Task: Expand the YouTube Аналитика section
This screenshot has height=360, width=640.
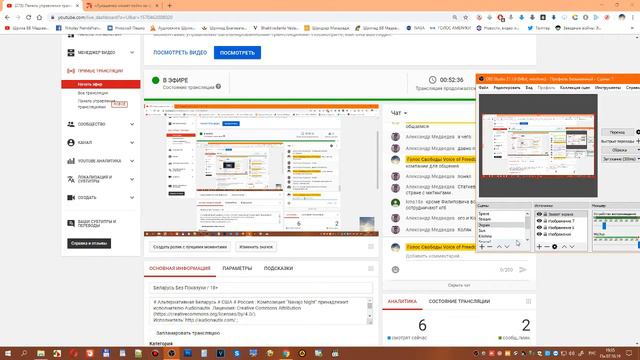Action: coord(132,161)
